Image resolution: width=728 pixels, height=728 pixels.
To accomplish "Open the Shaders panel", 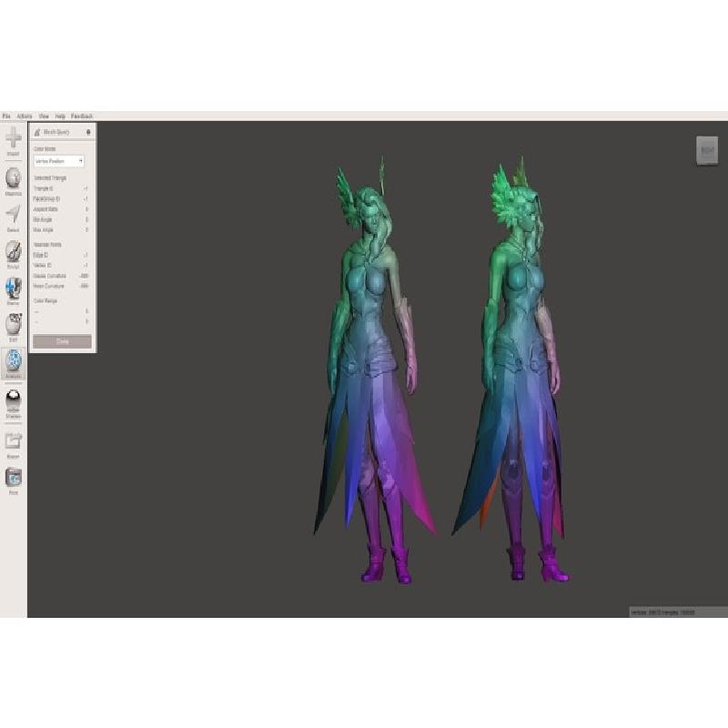I will [14, 401].
